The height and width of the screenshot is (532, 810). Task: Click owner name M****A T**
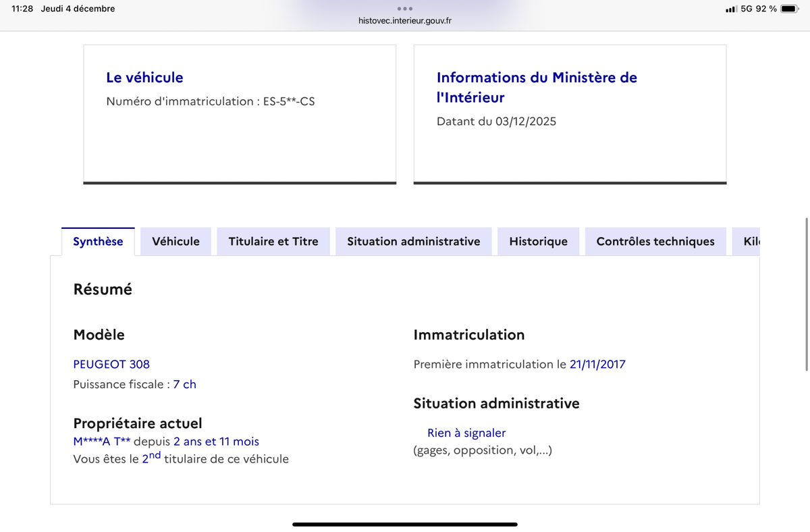point(102,442)
